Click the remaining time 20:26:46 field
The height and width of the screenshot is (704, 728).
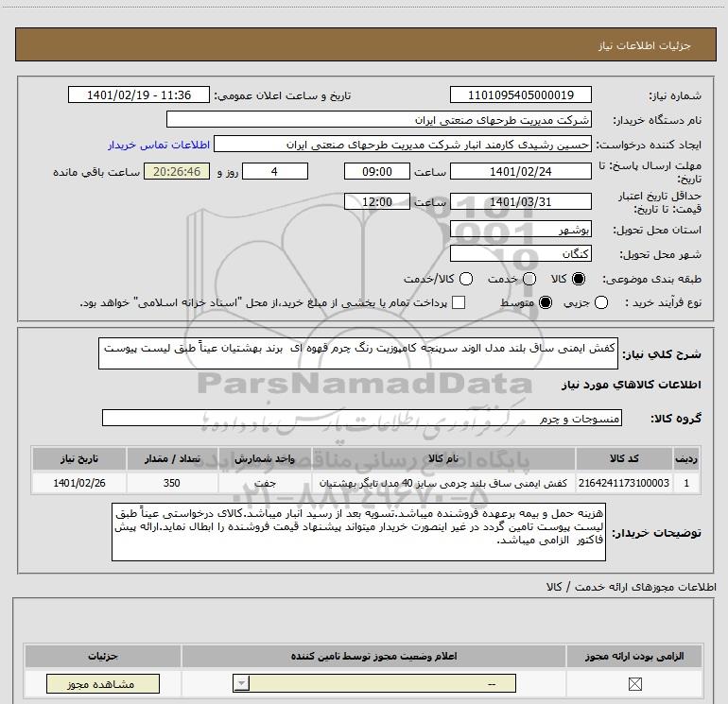click(x=177, y=171)
